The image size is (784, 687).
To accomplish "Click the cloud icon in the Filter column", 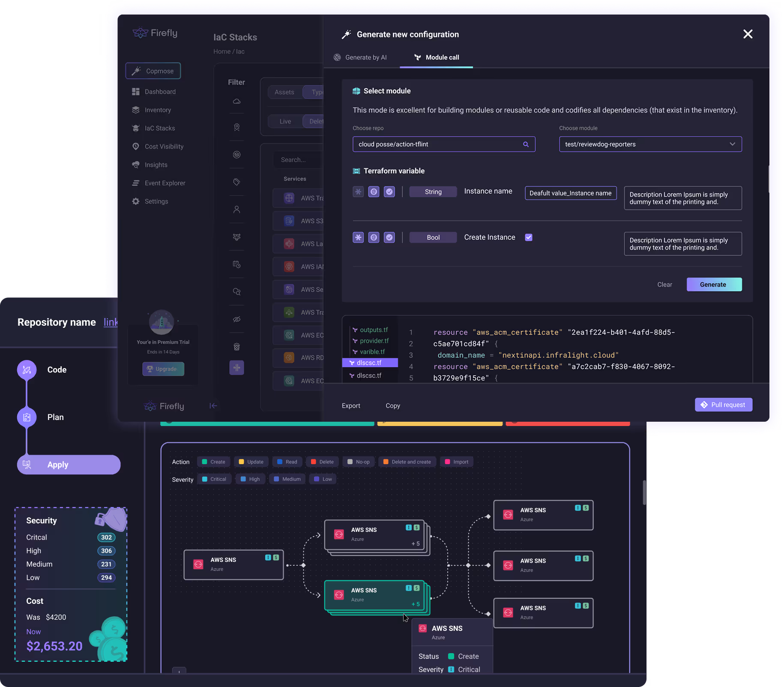I will [236, 102].
